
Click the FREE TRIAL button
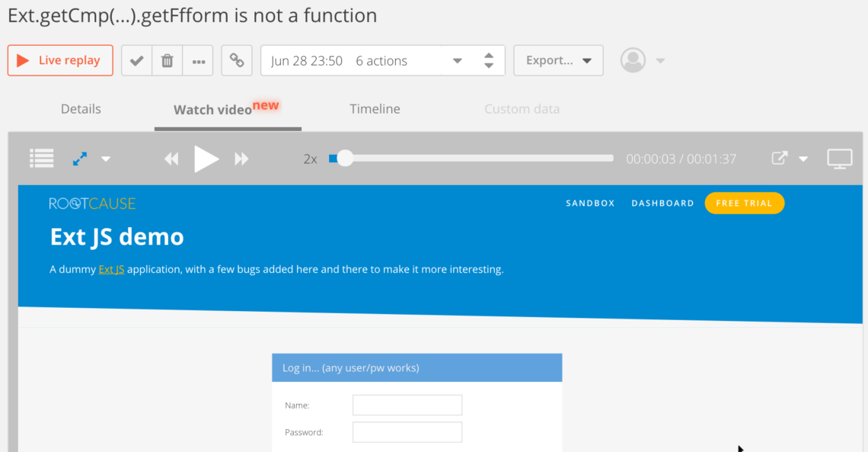click(744, 204)
